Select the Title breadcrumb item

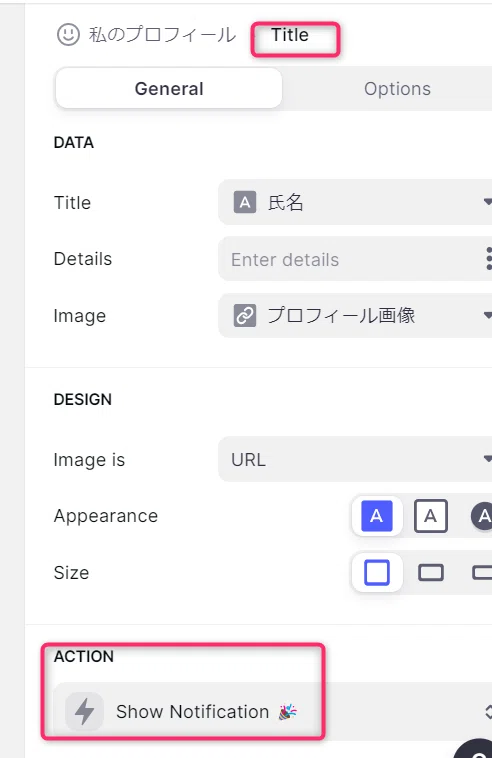[x=289, y=35]
